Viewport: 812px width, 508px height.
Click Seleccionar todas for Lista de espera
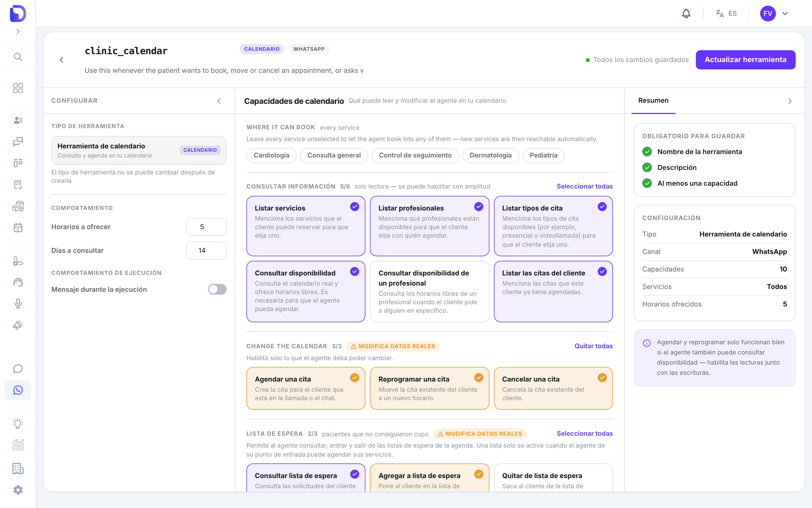click(x=584, y=433)
